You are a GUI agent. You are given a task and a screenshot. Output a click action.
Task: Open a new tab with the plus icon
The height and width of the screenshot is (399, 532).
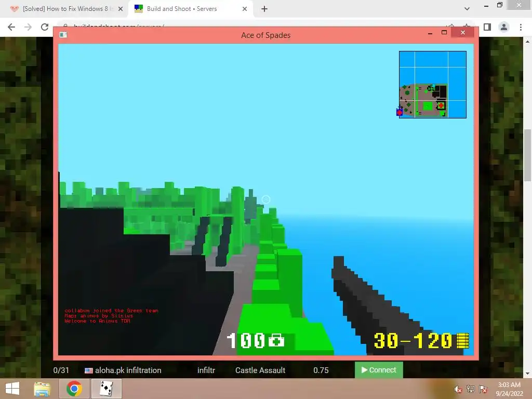click(264, 9)
